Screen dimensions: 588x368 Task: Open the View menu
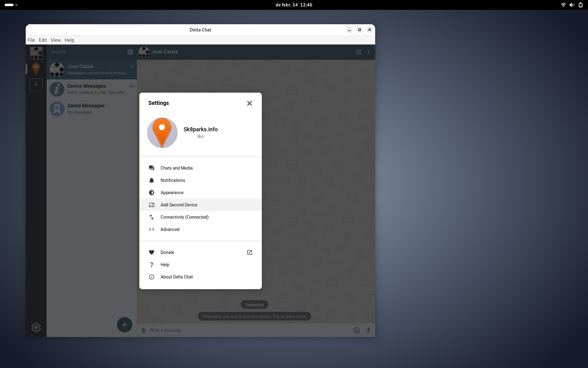click(x=55, y=40)
